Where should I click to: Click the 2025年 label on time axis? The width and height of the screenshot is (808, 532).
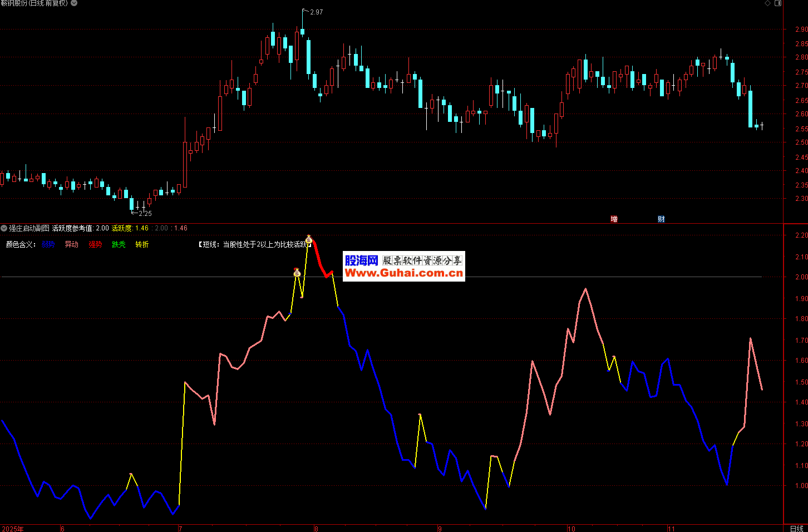tap(13, 529)
